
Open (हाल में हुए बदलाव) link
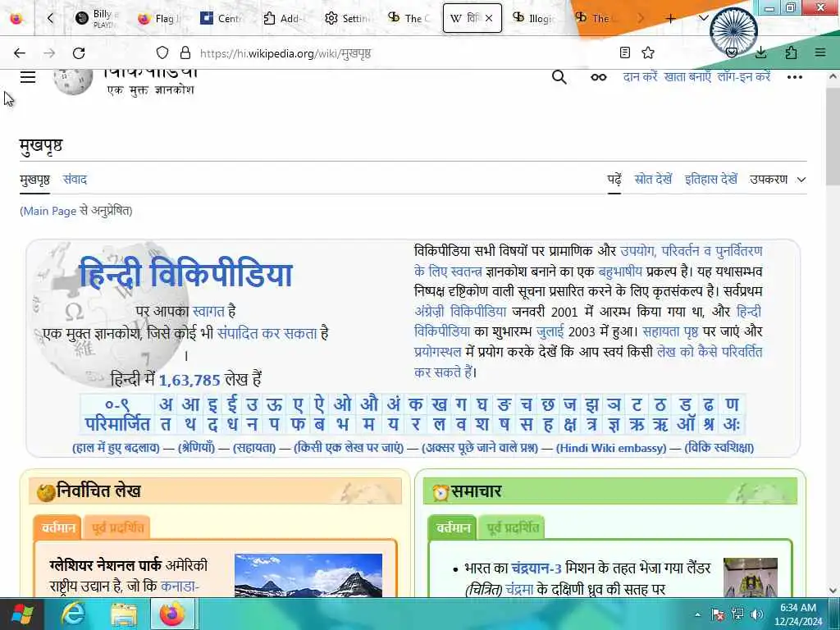pyautogui.click(x=116, y=448)
